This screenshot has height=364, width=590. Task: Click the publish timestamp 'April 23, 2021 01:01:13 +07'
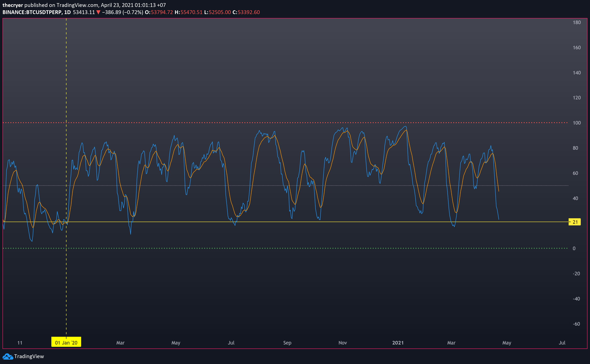(133, 5)
